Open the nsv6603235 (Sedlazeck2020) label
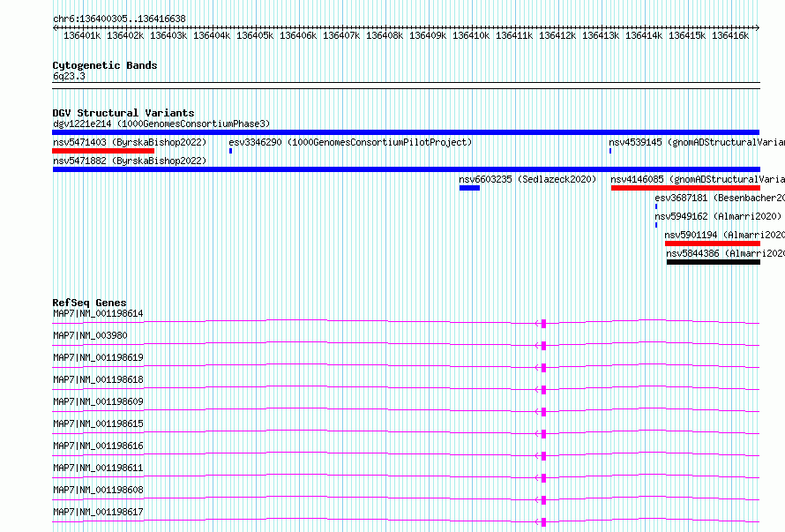 click(x=527, y=179)
